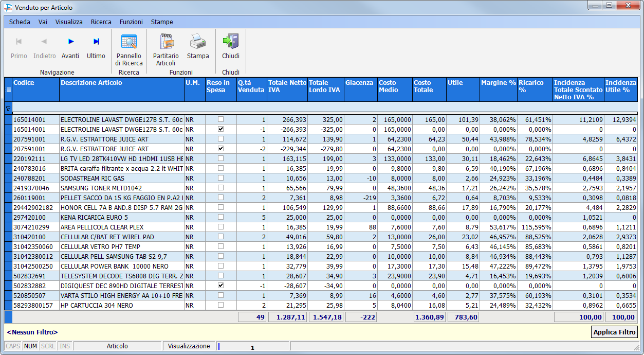The width and height of the screenshot is (644, 355).
Task: Click the Articolo status bar panel
Action: pos(118,346)
